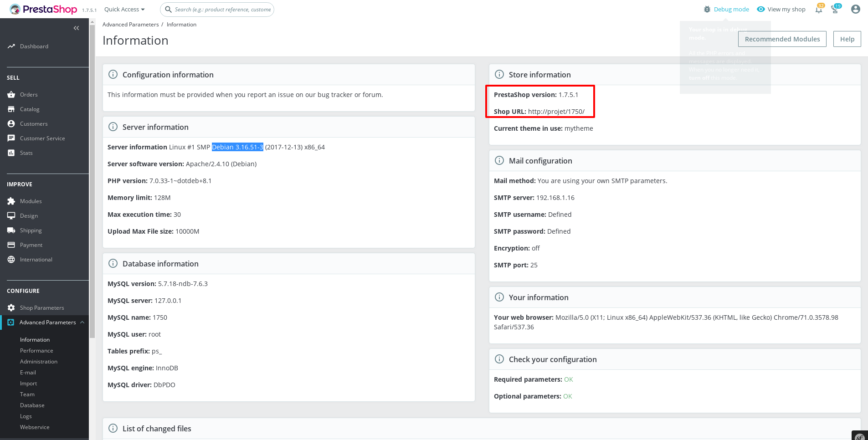Click the Customer Service chat icon
This screenshot has width=868, height=440.
click(x=11, y=138)
